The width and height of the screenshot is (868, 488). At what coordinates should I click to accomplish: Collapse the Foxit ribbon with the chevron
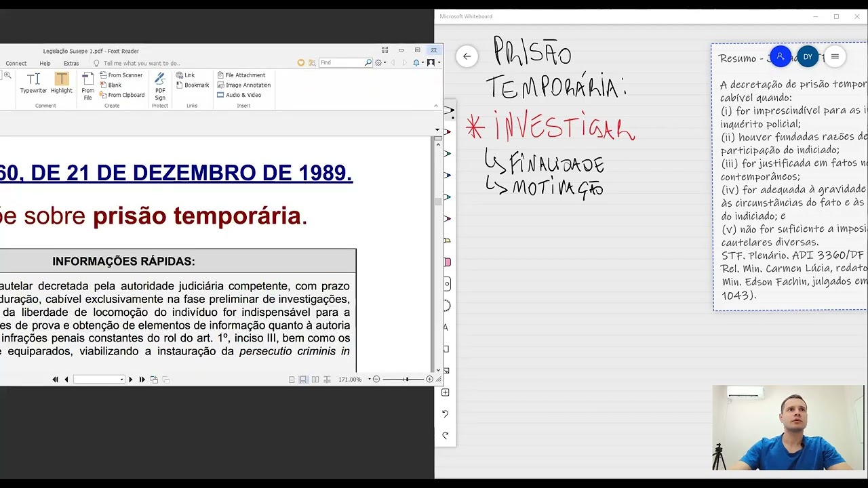(435, 105)
